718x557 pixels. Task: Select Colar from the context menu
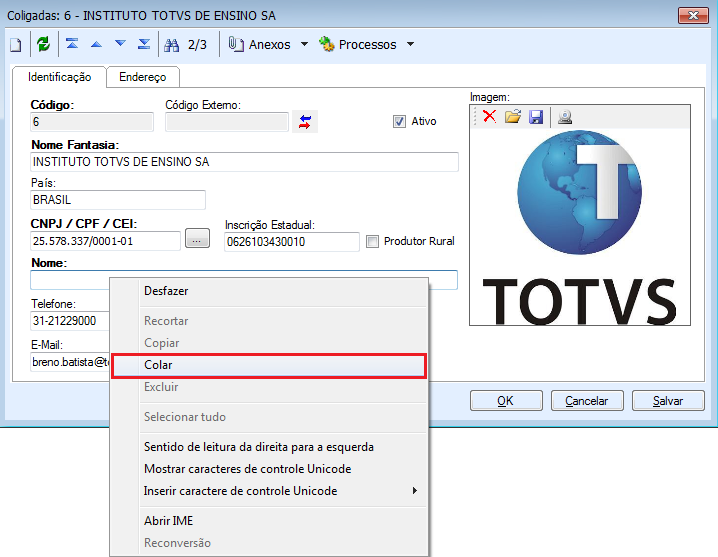pos(269,365)
